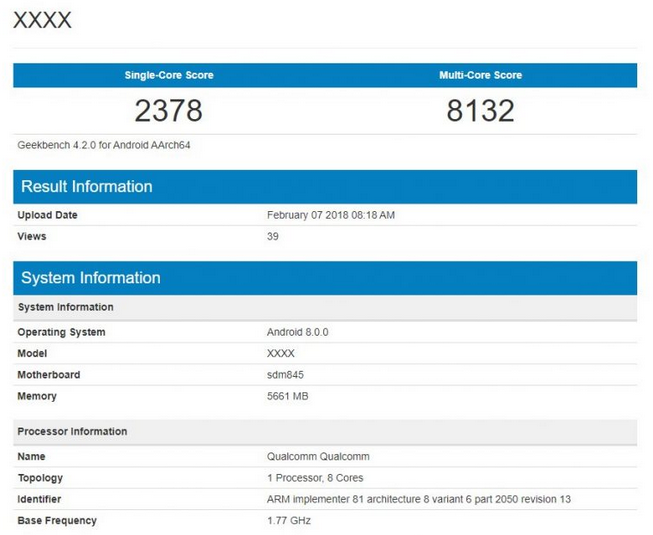The width and height of the screenshot is (653, 535).
Task: Select the multi-core score value 8132
Action: (x=480, y=110)
